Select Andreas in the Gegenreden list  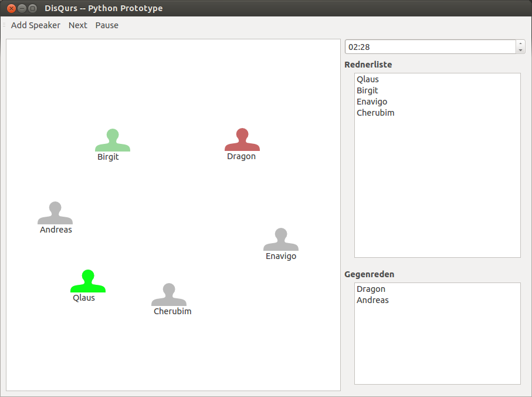(x=372, y=300)
